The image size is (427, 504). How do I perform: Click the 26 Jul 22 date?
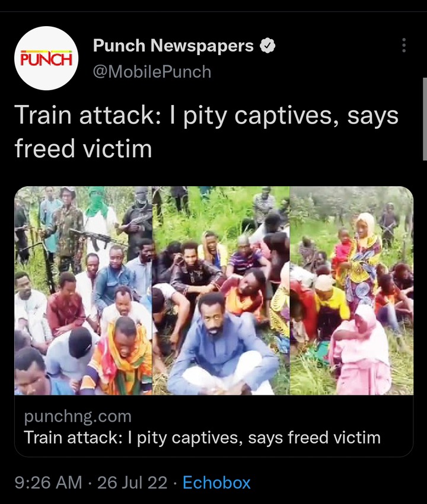pos(132,483)
